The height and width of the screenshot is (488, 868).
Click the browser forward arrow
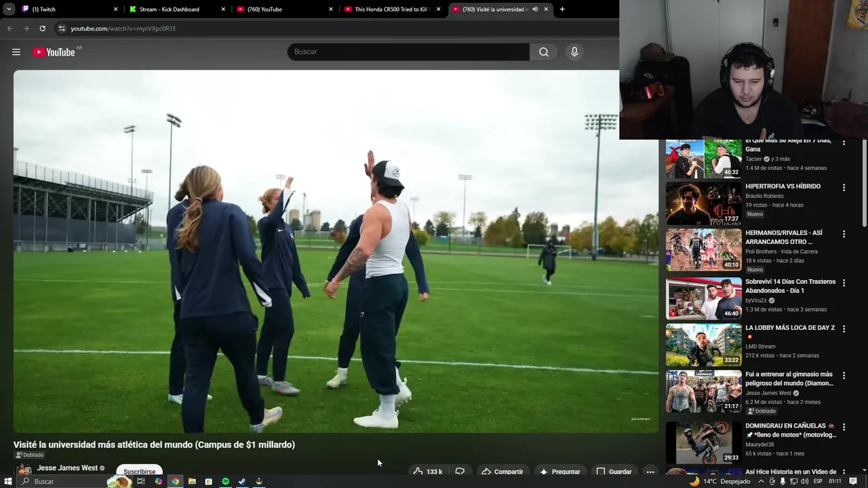click(x=26, y=28)
